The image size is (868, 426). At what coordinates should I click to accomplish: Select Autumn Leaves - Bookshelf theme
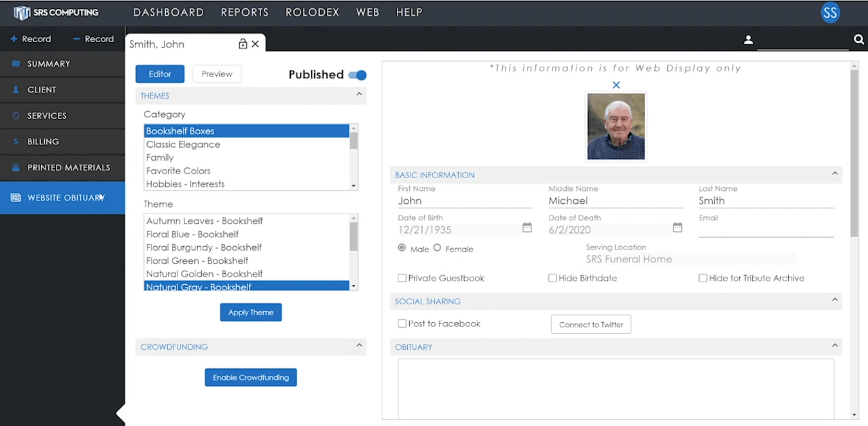(x=247, y=221)
